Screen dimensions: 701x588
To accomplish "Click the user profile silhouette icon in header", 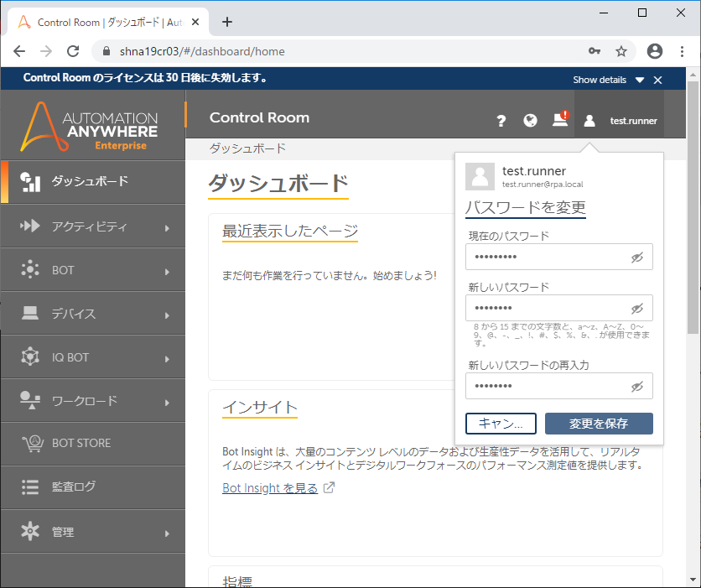I will click(x=589, y=120).
